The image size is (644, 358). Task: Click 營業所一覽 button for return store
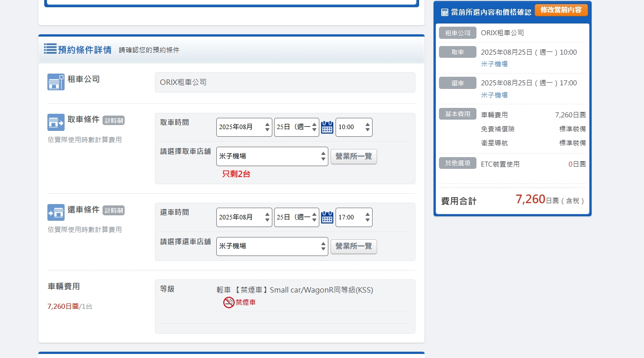[x=354, y=246]
